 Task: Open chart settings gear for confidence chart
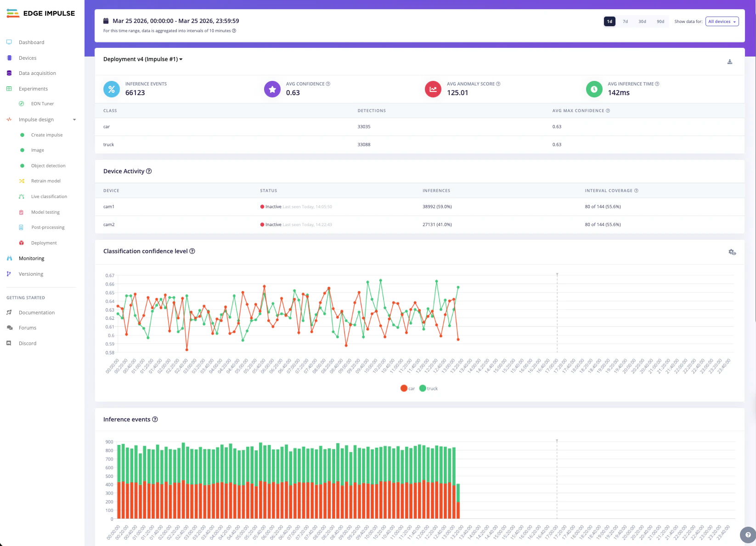[x=732, y=252]
